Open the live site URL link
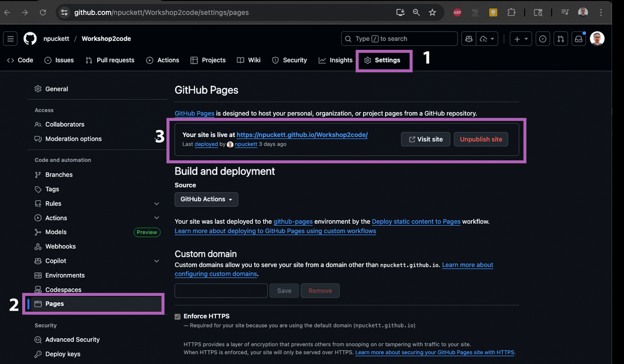Viewport: 624px width, 364px height. click(x=302, y=135)
